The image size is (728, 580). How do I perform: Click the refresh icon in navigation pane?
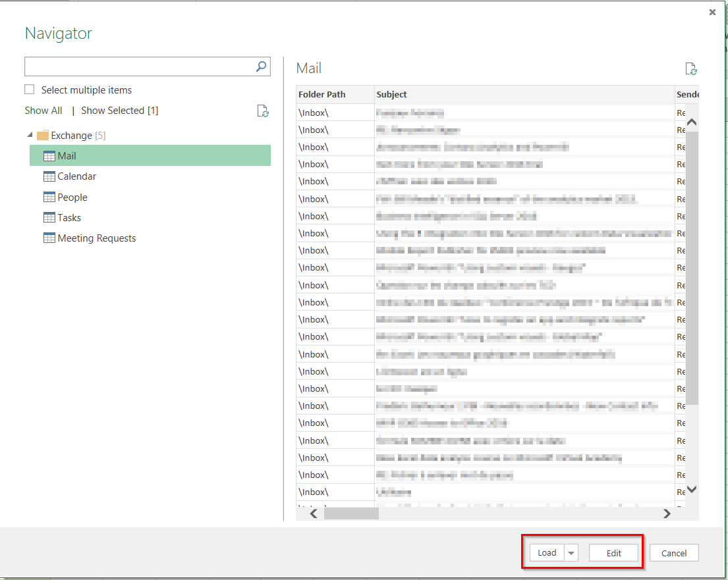pos(263,111)
